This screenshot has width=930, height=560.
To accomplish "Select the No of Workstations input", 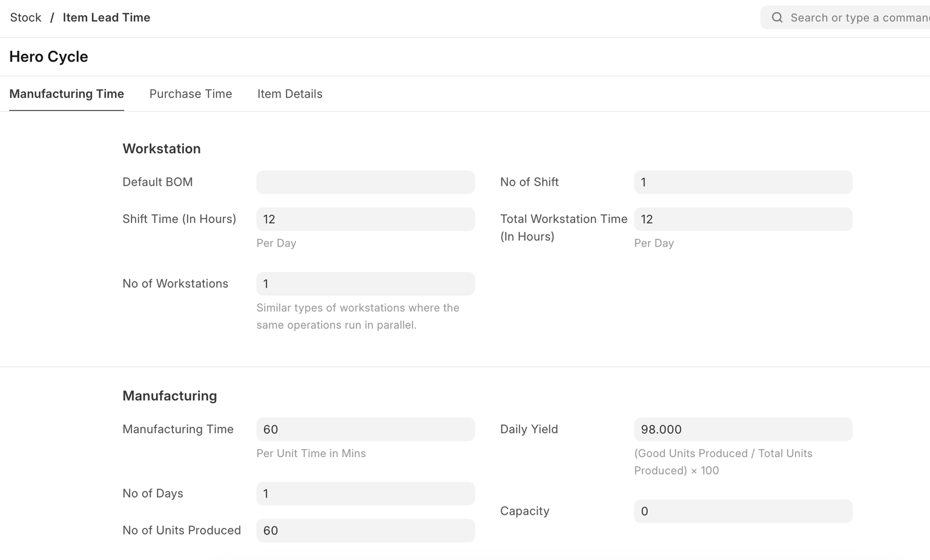I will pyautogui.click(x=365, y=284).
